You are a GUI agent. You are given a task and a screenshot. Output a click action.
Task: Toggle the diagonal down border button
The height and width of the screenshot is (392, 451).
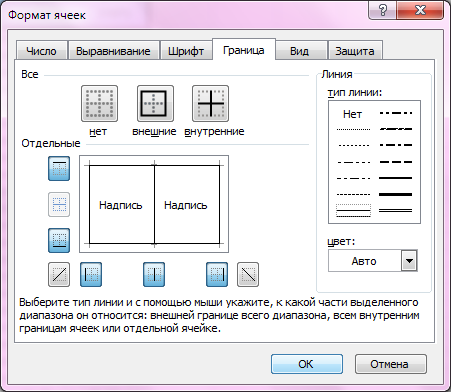coord(248,275)
